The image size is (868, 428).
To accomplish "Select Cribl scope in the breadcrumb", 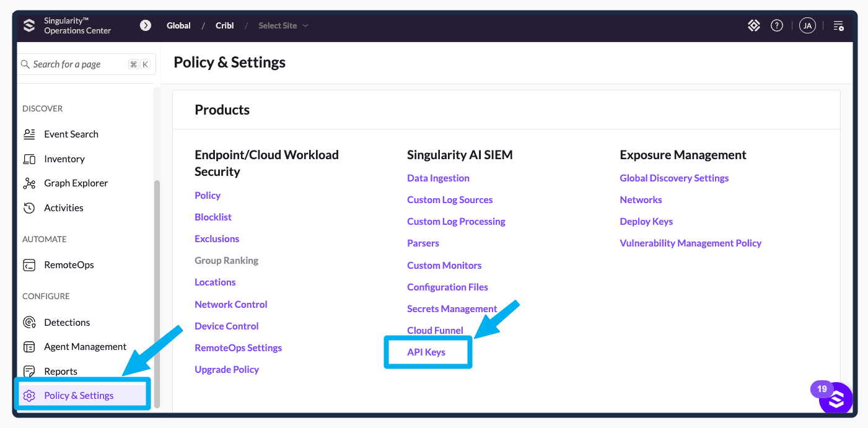I will [x=224, y=25].
